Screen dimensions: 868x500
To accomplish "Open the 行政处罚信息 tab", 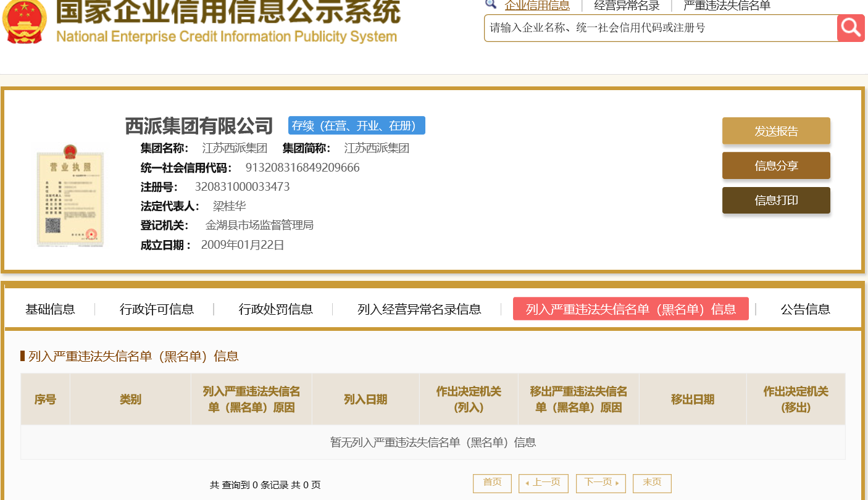I will pos(276,309).
